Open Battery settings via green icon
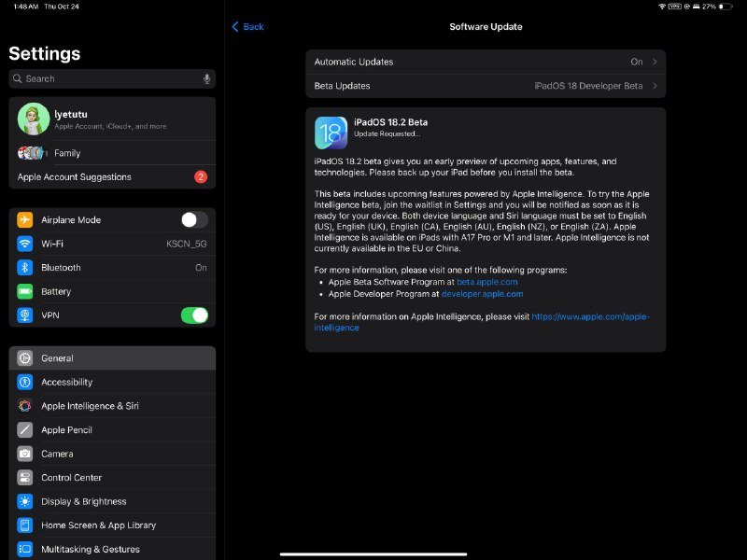 click(24, 291)
